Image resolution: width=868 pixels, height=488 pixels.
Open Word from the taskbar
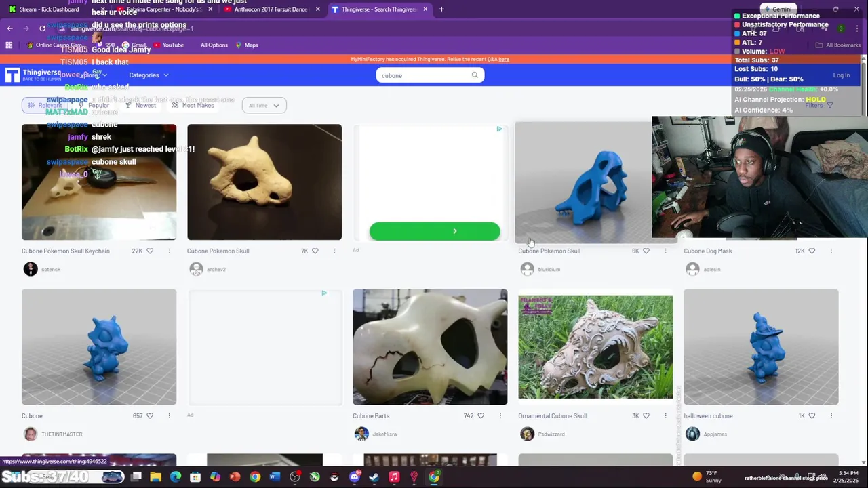pos(275,477)
